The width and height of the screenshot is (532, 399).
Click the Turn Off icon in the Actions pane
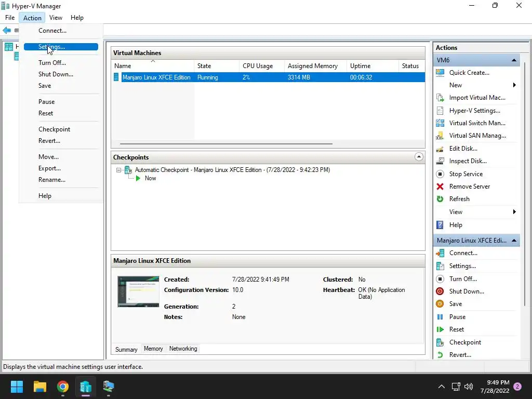(x=440, y=279)
